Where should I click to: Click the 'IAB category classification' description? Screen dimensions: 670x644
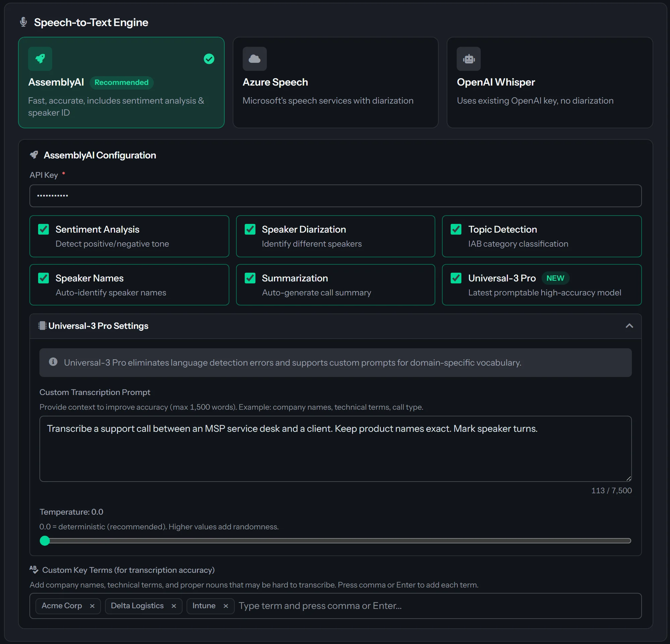tap(518, 244)
